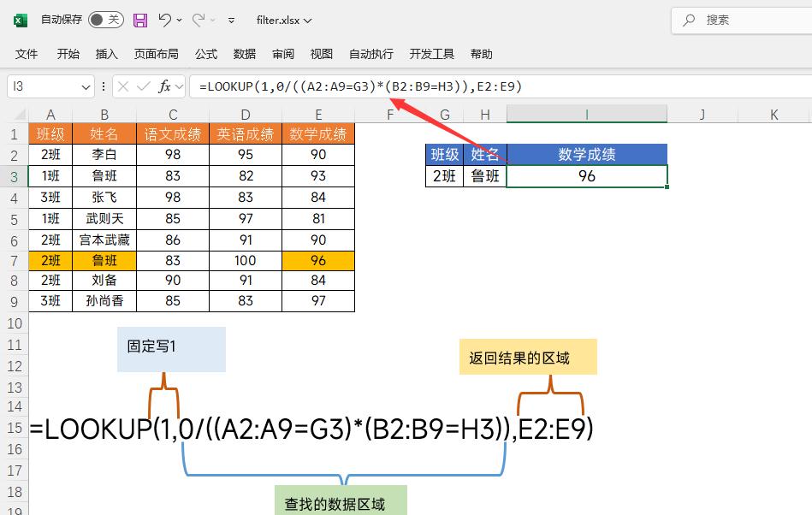
Task: Click the magnifier search icon
Action: point(688,21)
